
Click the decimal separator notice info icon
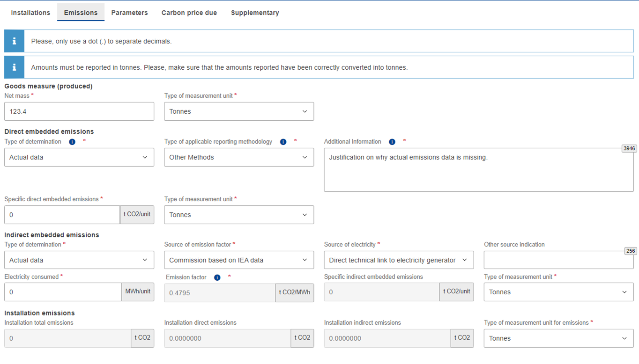point(14,41)
